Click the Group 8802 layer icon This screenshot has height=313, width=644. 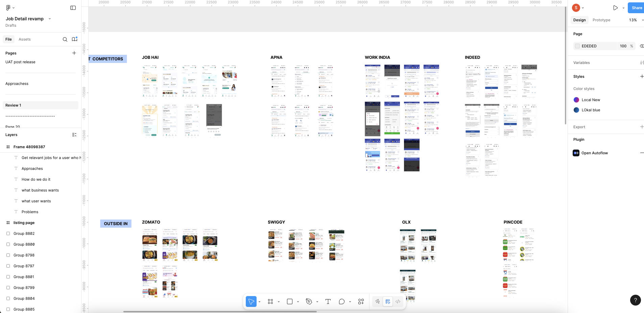[x=8, y=233]
